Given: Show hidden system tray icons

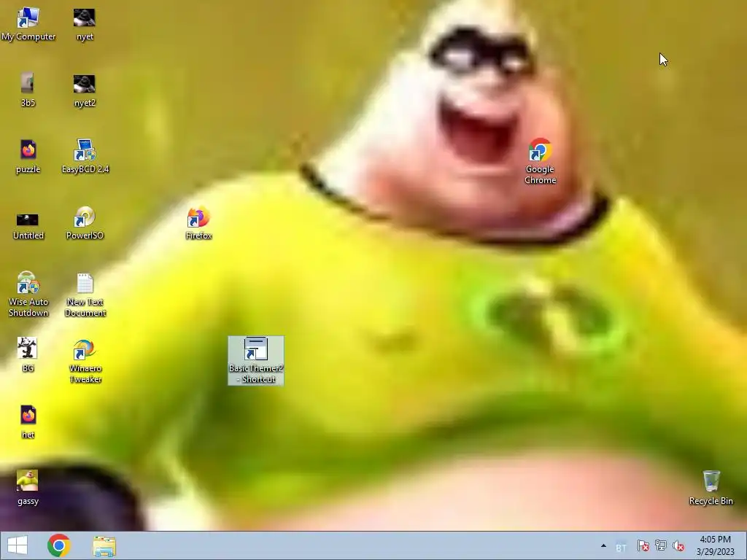Looking at the screenshot, I should (603, 545).
